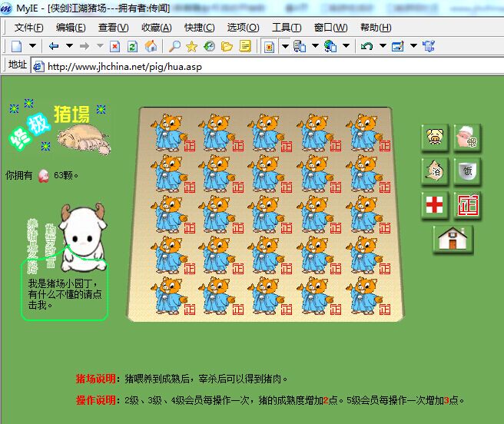Viewport: 504px width, 424px height.
Task: Open the 收藏(A) menu
Action: 157,28
